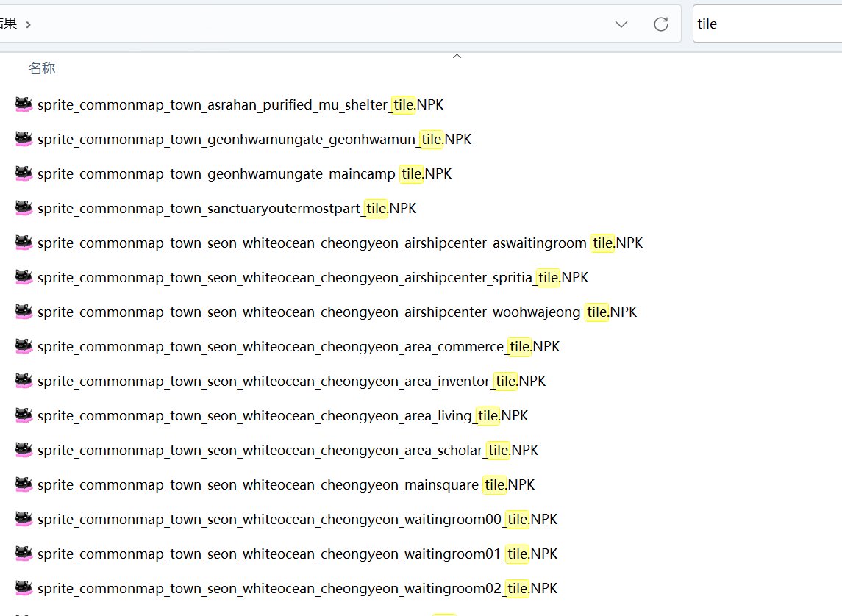
Task: Select the area_inventor_tile.NPK file name
Action: 291,382
